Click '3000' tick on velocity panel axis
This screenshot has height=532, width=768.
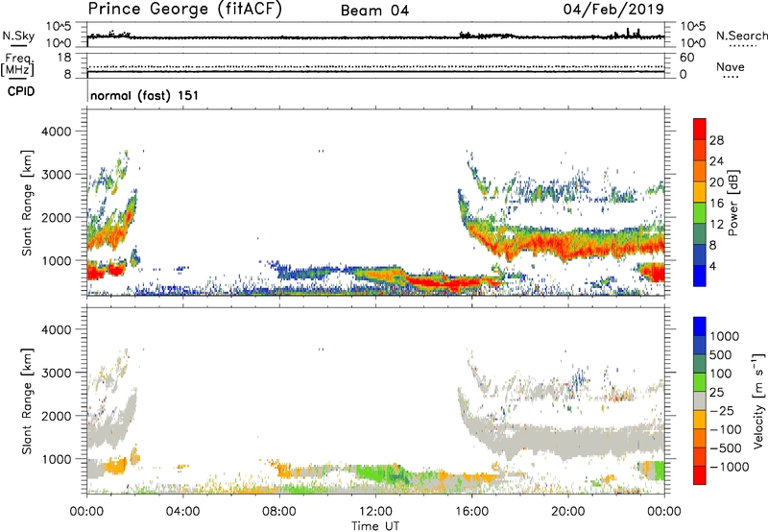click(x=57, y=373)
